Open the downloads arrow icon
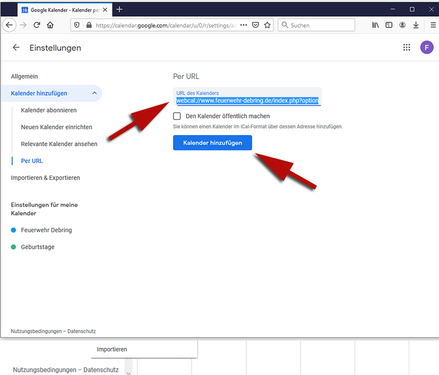The width and height of the screenshot is (439, 375). [416, 25]
